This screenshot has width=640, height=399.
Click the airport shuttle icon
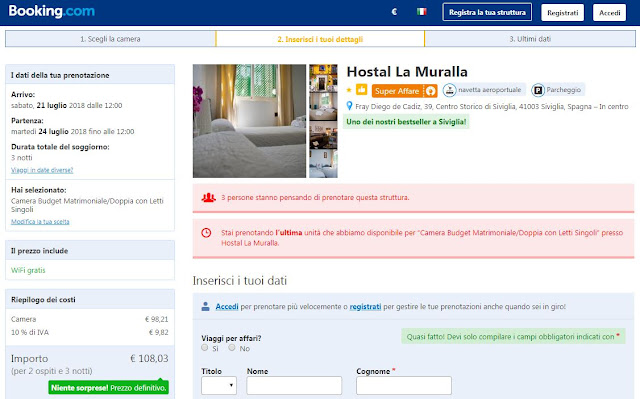pos(449,90)
